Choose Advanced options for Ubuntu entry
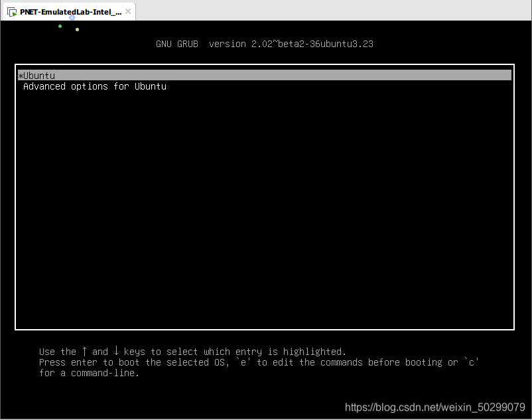Screen dimensions: 532x420 click(95, 86)
